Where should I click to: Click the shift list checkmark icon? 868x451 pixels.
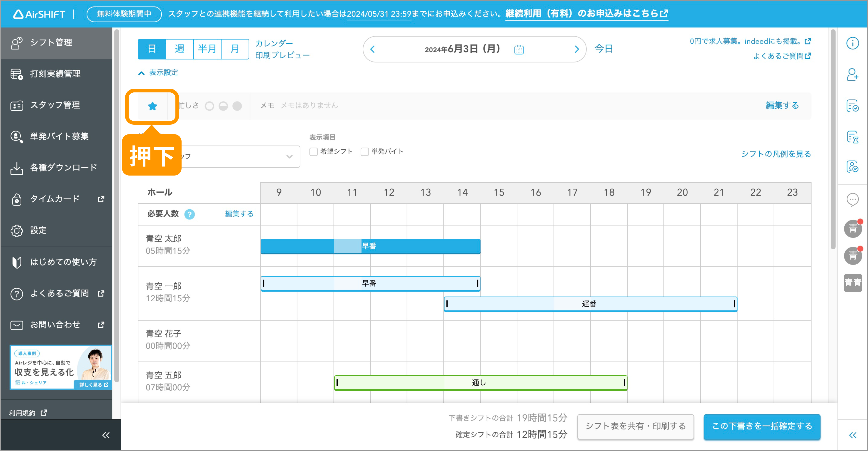(x=853, y=106)
